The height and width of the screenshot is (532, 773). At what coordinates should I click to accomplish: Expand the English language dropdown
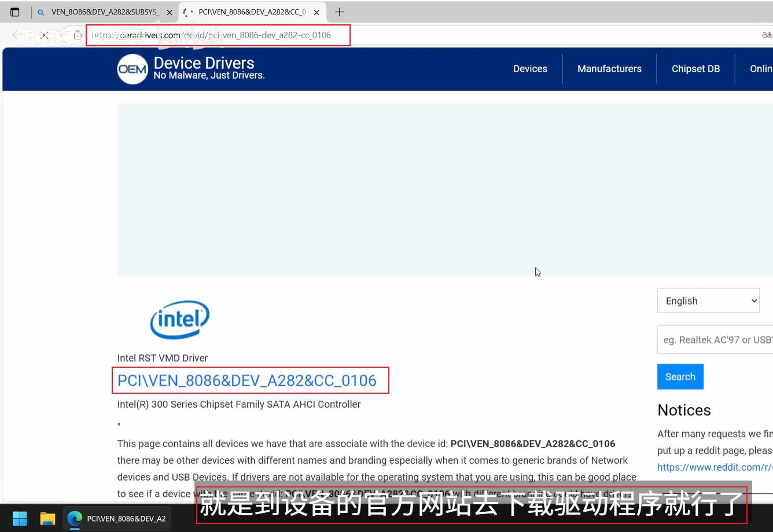[x=708, y=301]
